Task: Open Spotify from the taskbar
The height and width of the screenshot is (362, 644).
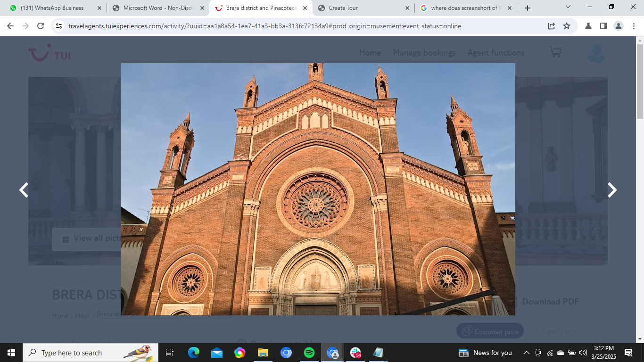Action: [309, 353]
